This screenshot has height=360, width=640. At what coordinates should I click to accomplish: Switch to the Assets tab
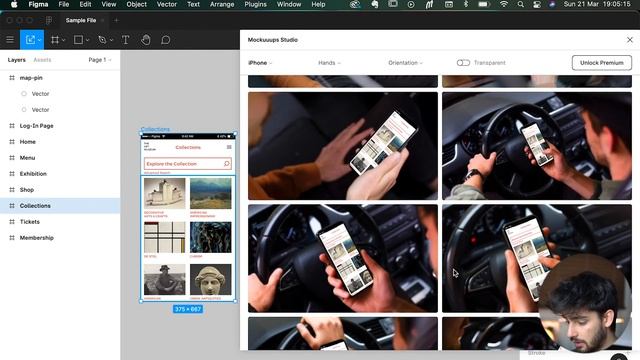[x=42, y=60]
